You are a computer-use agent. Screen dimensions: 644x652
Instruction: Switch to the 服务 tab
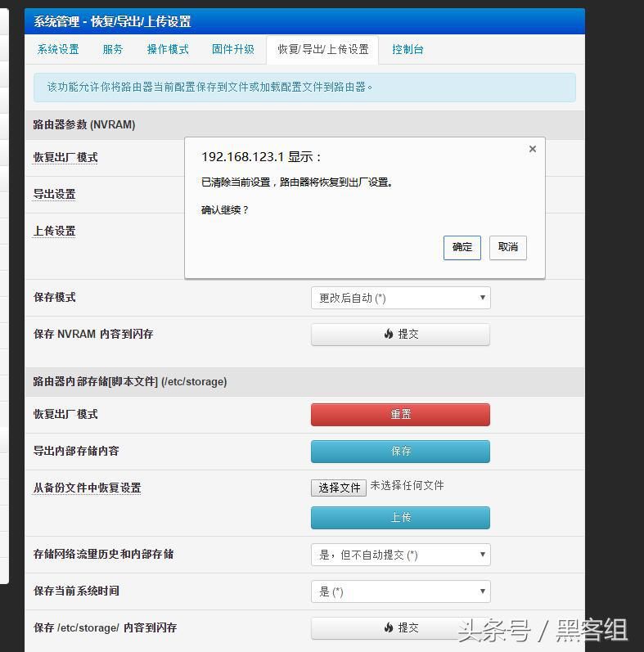pos(113,49)
